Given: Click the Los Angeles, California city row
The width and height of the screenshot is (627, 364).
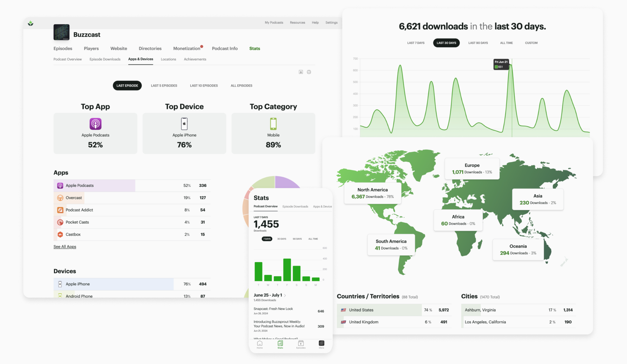Looking at the screenshot, I should click(518, 322).
